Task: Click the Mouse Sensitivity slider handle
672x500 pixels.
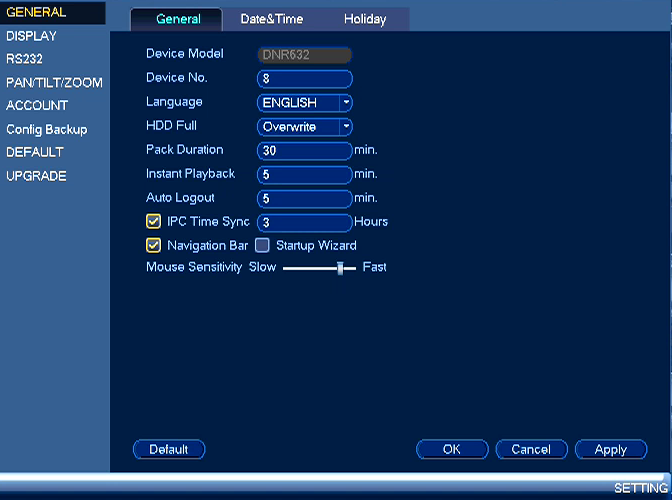Action: (x=340, y=268)
